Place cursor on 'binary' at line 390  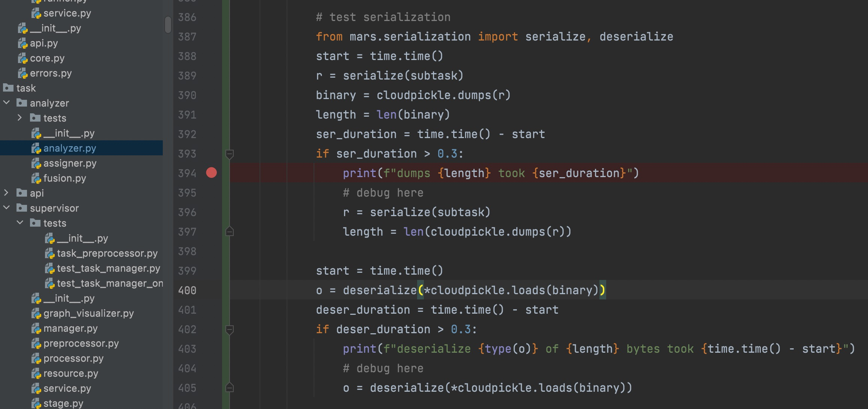[x=336, y=95]
